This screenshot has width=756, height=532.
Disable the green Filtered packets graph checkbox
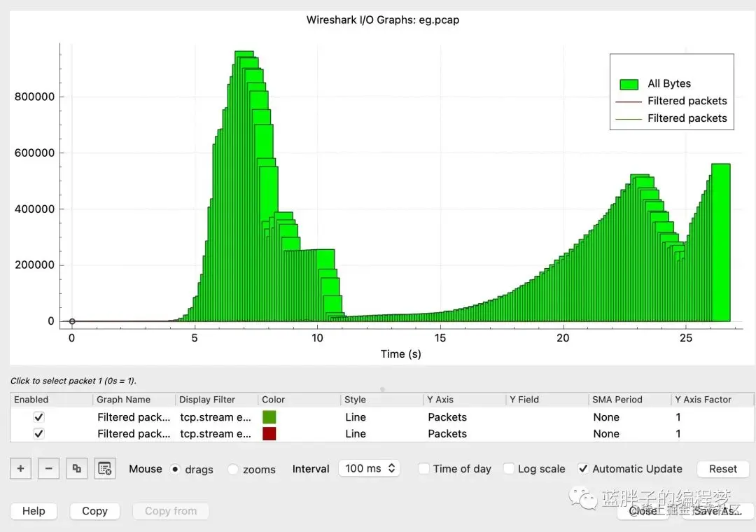tap(39, 416)
